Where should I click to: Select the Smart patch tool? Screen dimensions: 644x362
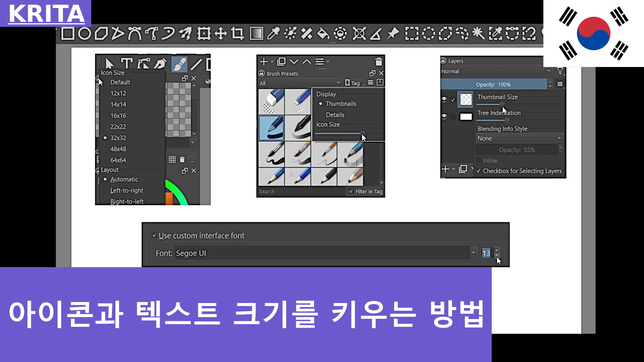pos(307,34)
